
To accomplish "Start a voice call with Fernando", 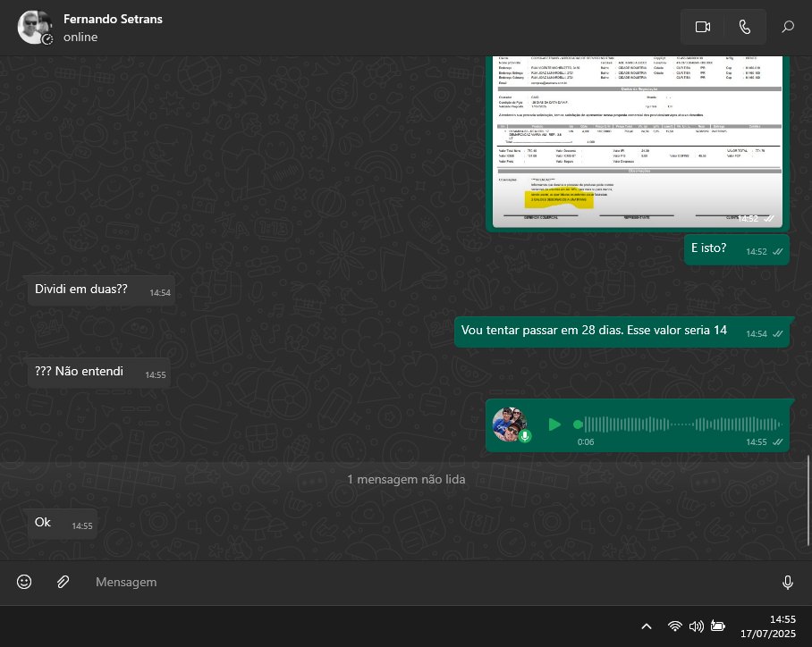I will click(x=745, y=27).
